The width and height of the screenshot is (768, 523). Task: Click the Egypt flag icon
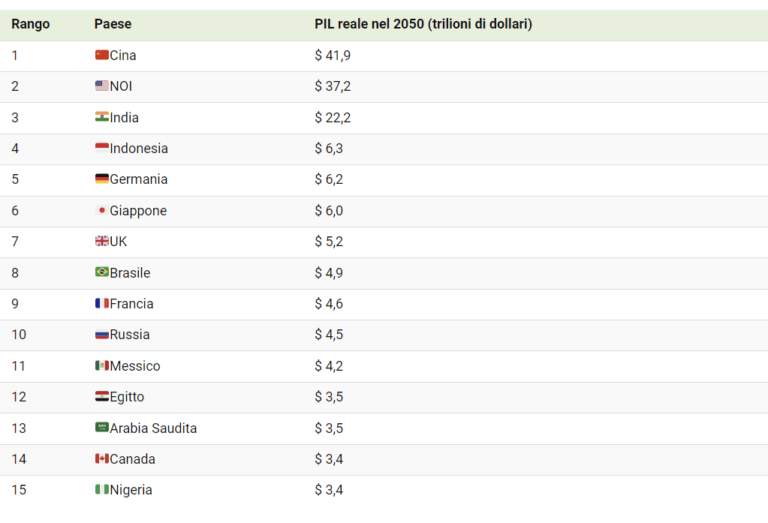102,396
